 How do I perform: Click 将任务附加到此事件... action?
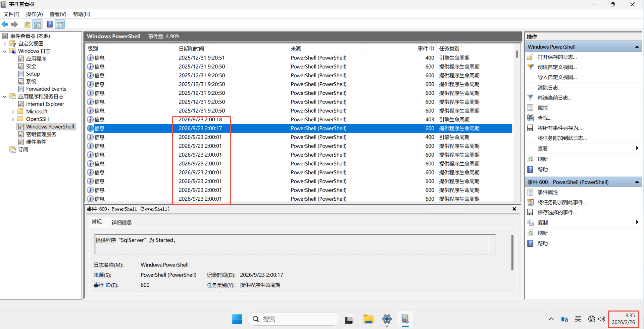[562, 202]
